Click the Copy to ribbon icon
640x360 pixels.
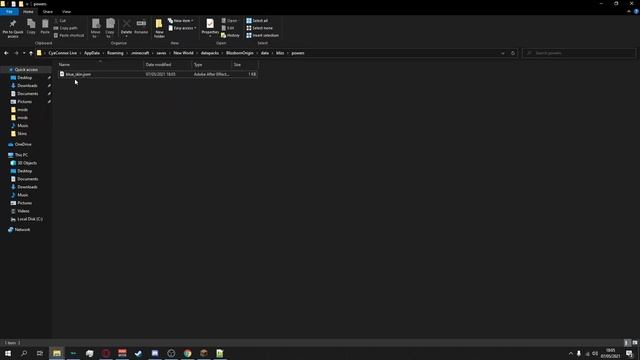pos(110,28)
